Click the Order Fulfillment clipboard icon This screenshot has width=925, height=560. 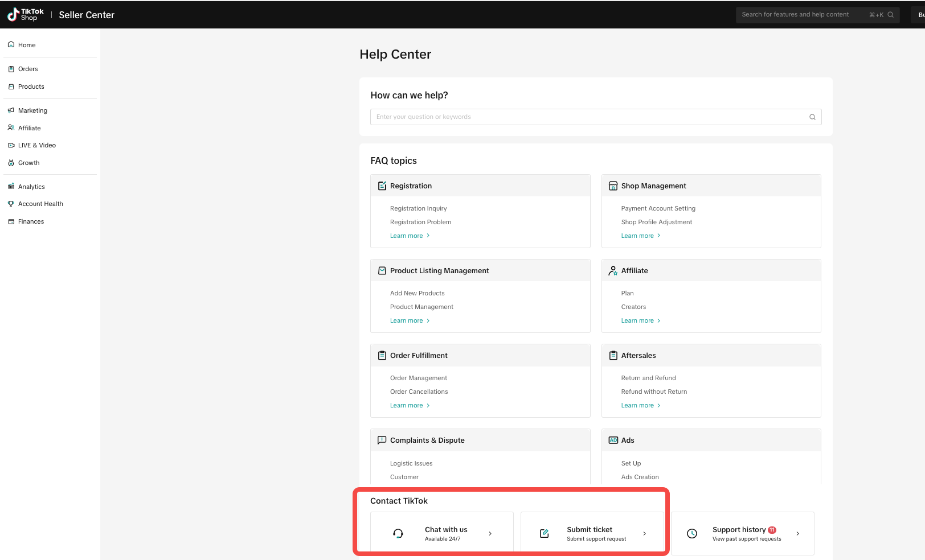(x=382, y=356)
